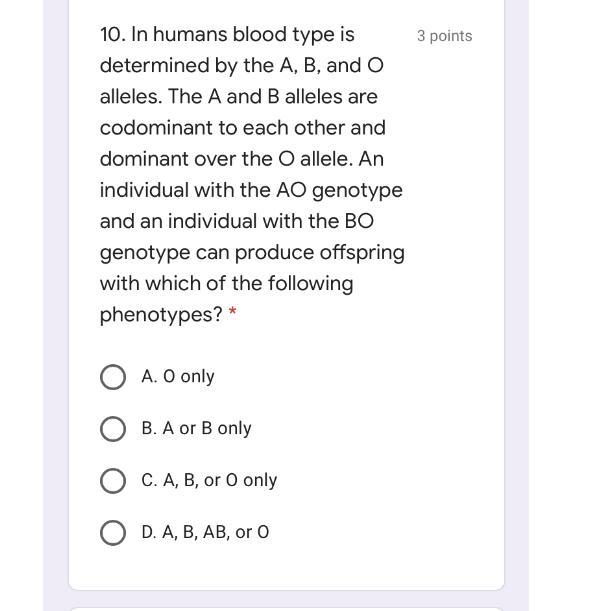Screen dimensions: 610x611
Task: Click the "B. A or B only" answer label
Action: tap(196, 429)
